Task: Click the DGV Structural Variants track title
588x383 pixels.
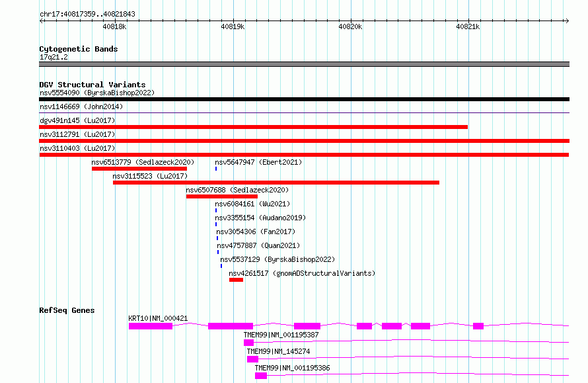Action: point(92,85)
